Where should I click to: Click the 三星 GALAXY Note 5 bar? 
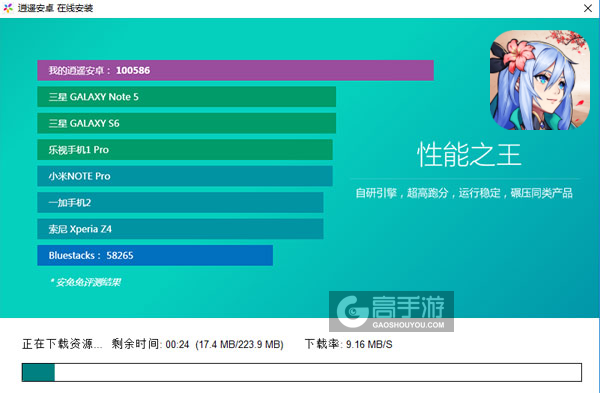[187, 97]
